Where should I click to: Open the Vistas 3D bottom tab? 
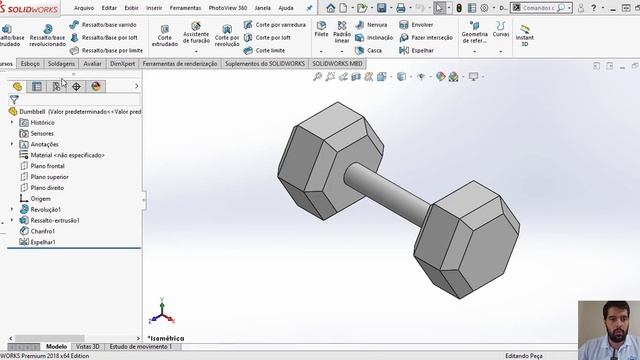(87, 347)
